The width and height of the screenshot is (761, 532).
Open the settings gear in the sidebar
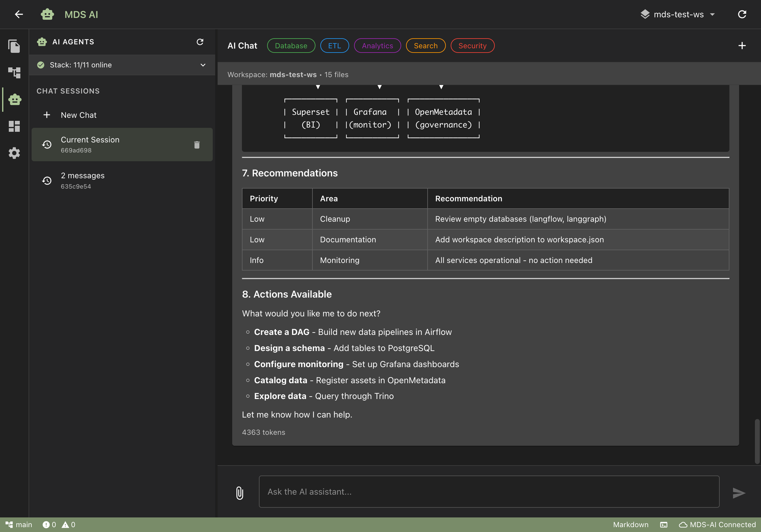coord(14,153)
